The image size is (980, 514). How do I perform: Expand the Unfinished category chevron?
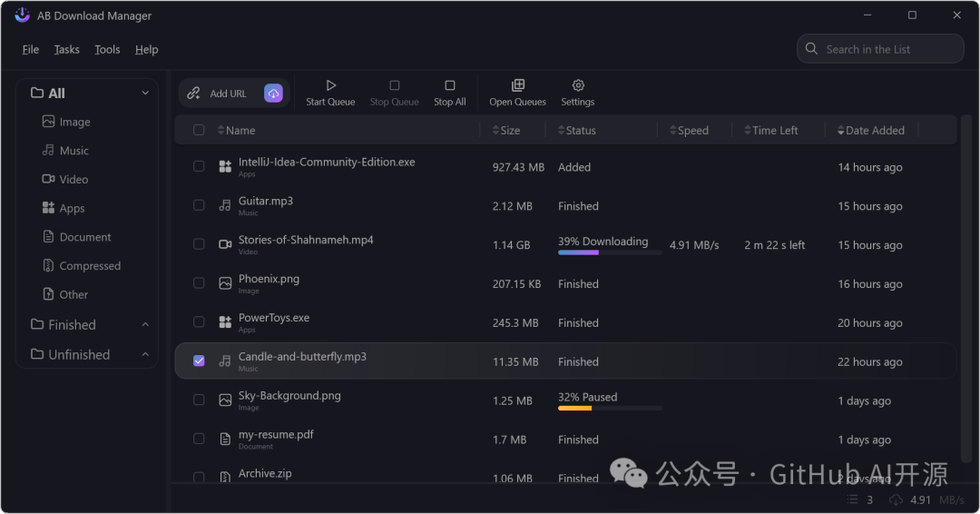coord(145,354)
